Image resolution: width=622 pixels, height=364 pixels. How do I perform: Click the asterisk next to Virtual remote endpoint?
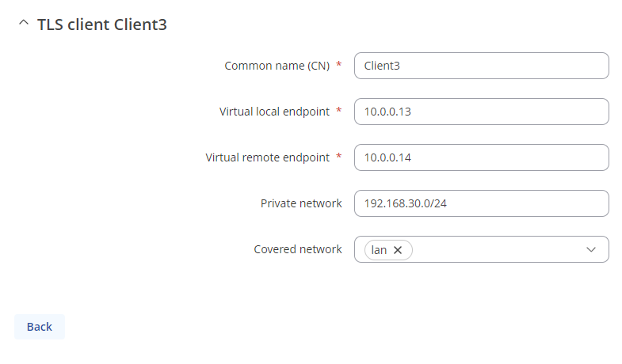coord(339,157)
